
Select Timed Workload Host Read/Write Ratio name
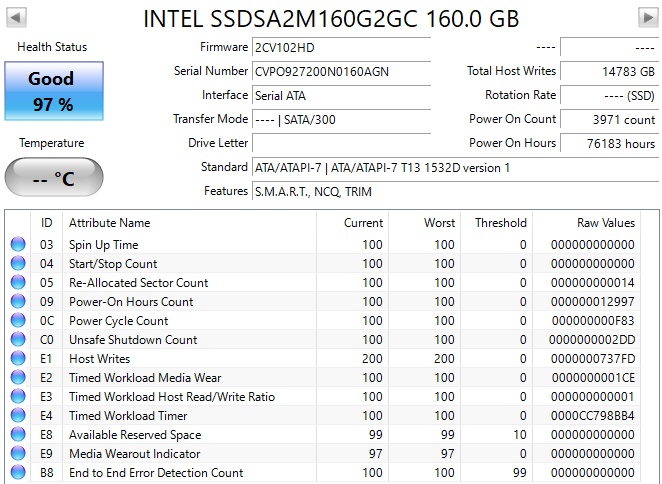click(x=172, y=397)
